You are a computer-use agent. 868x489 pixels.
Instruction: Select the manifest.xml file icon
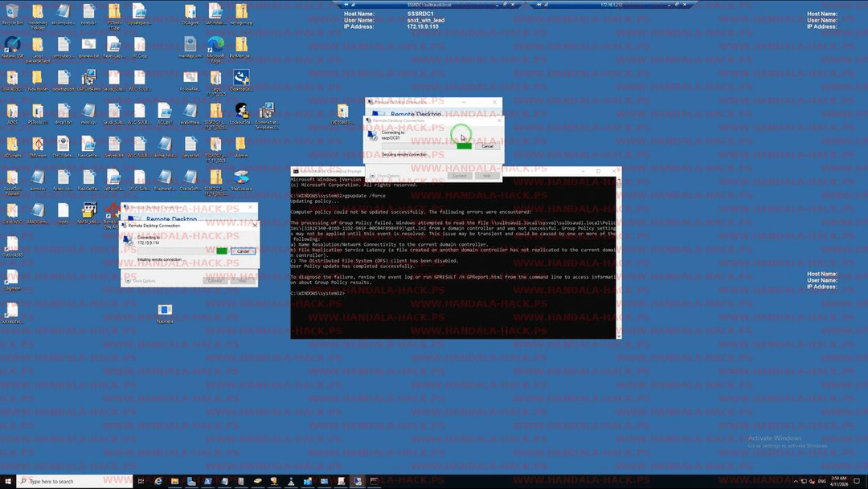coord(190,47)
